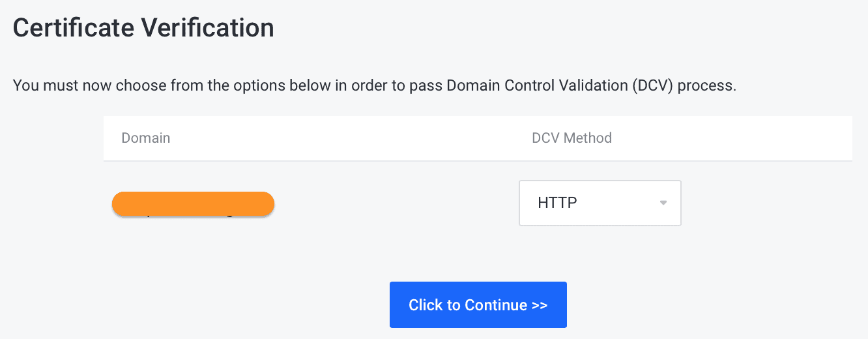The width and height of the screenshot is (868, 339).
Task: Click the DCV instruction sentence
Action: coord(374,86)
